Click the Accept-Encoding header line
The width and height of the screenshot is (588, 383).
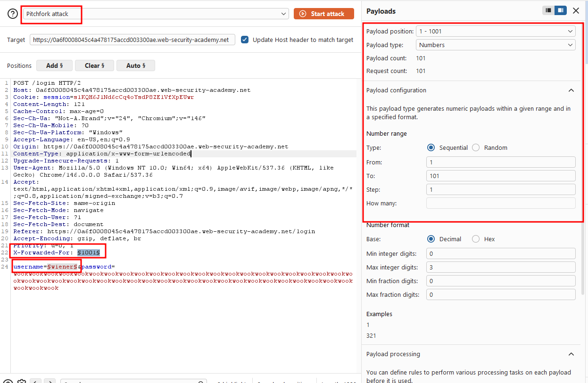click(77, 238)
